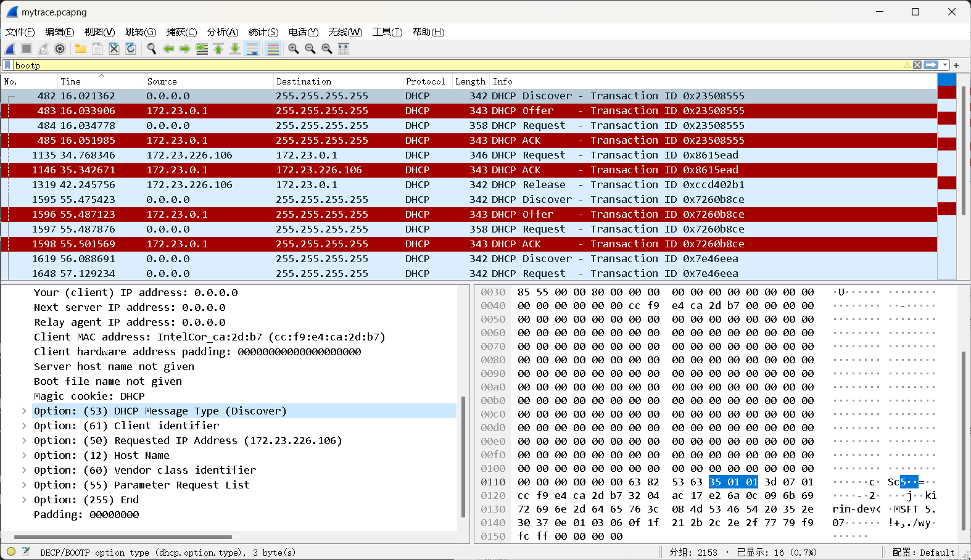Expand Option (60) Vendor class identifier

(24, 470)
